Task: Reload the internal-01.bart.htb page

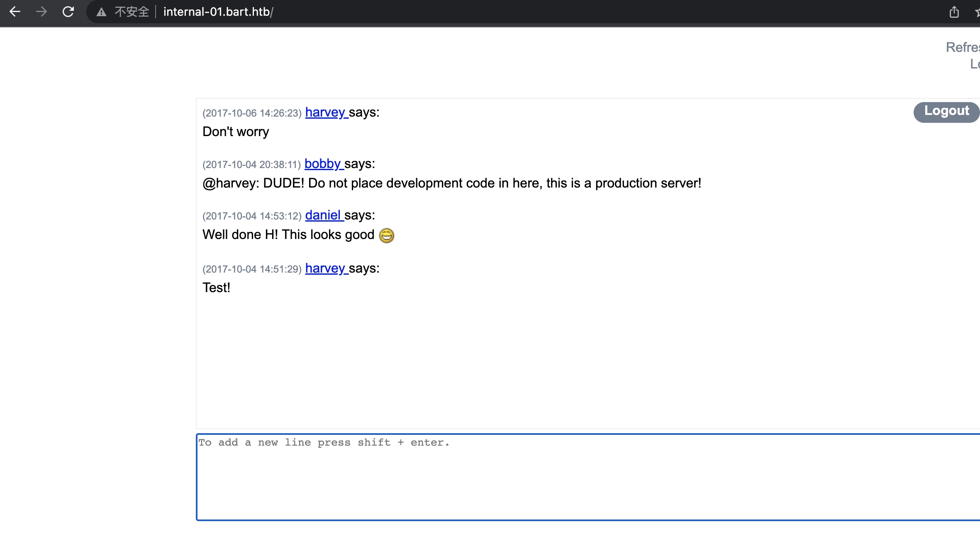Action: 68,12
